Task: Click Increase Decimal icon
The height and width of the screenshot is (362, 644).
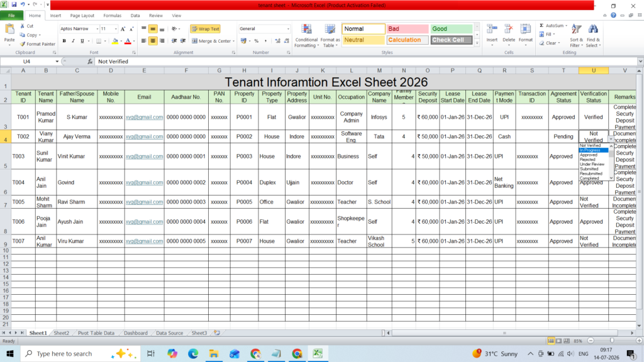Action: pos(277,41)
